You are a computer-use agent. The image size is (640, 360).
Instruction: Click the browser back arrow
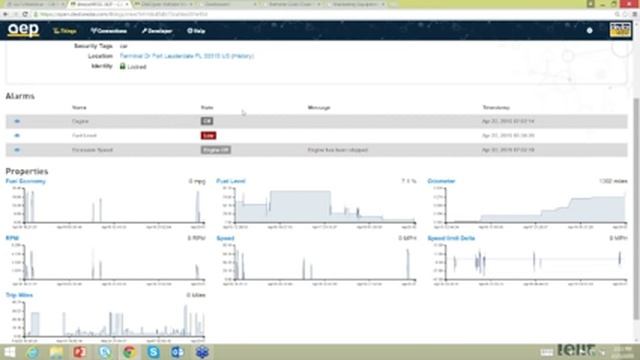(5, 14)
